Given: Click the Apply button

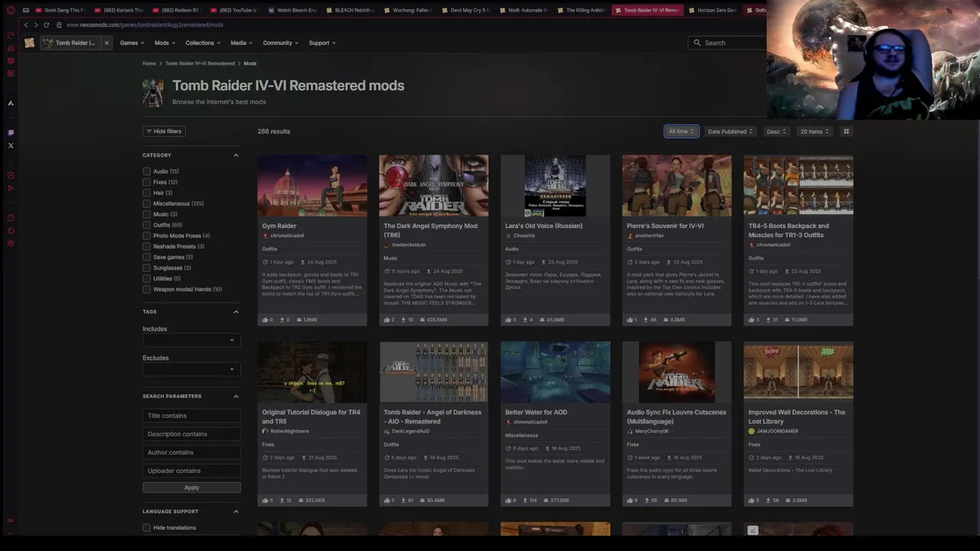Looking at the screenshot, I should (191, 487).
